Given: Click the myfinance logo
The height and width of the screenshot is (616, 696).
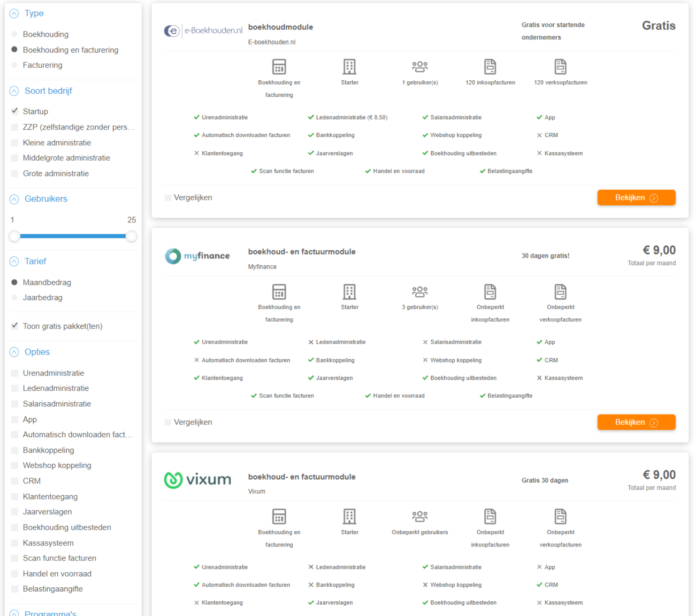Looking at the screenshot, I should [x=197, y=256].
